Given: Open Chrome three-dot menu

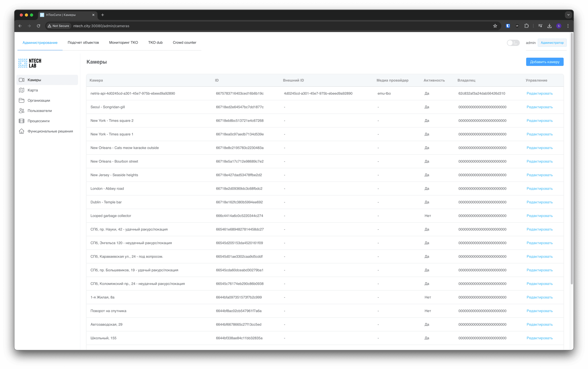Looking at the screenshot, I should pos(568,26).
